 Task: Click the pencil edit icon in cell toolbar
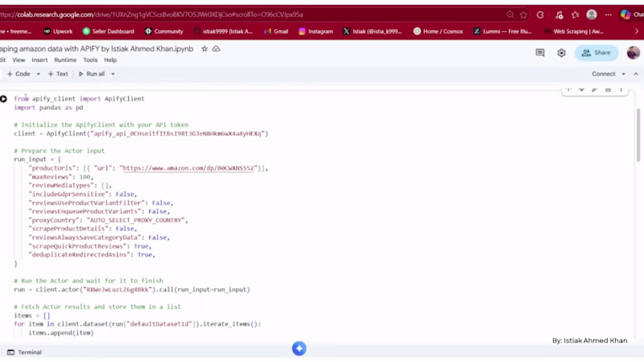[x=594, y=89]
